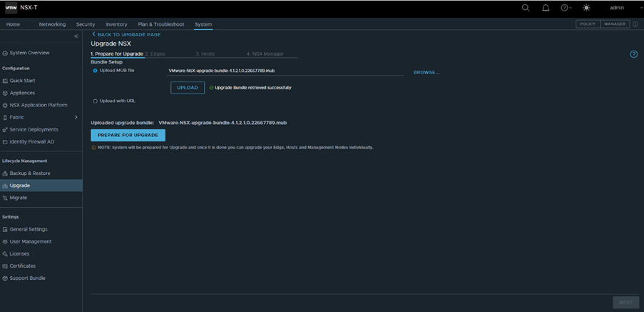Click the Upgrade sidebar icon

tap(5, 186)
